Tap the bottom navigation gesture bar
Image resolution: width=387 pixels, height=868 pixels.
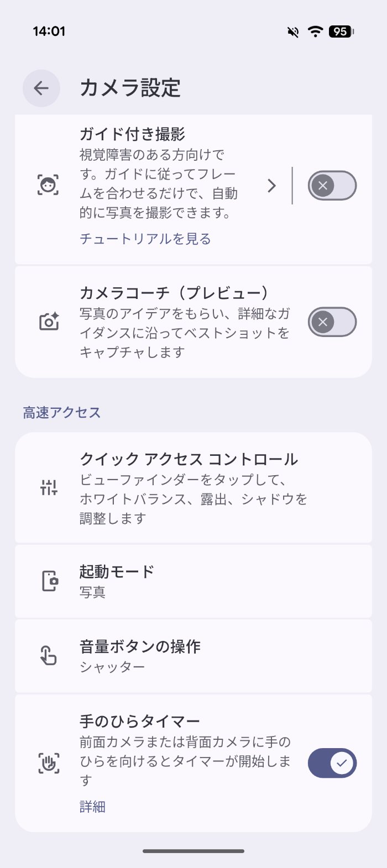tap(193, 851)
